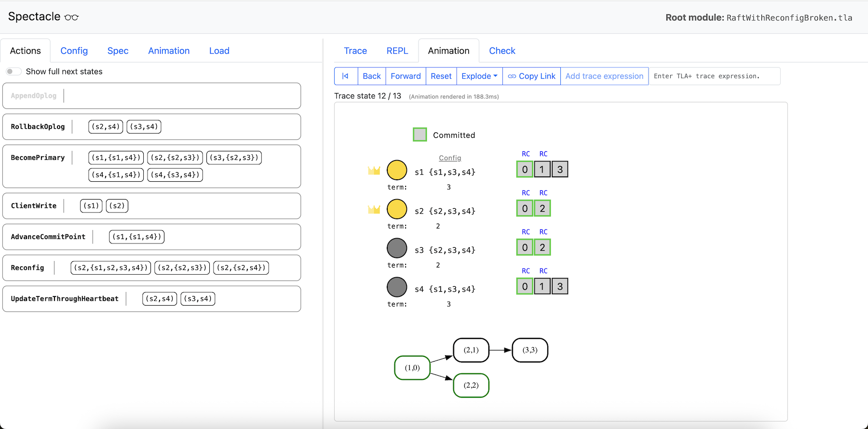This screenshot has width=868, height=429.
Task: Open the Explode dropdown
Action: pyautogui.click(x=479, y=76)
